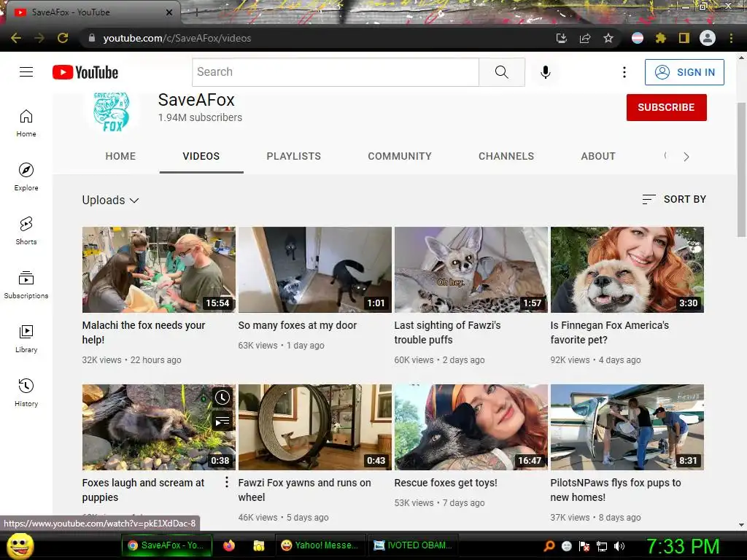Switch to the Home channel tab
747x560 pixels.
point(120,156)
